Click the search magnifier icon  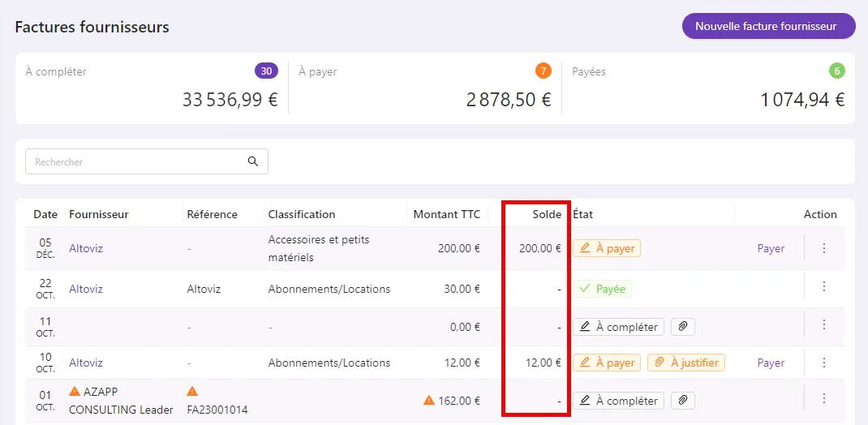pos(253,161)
